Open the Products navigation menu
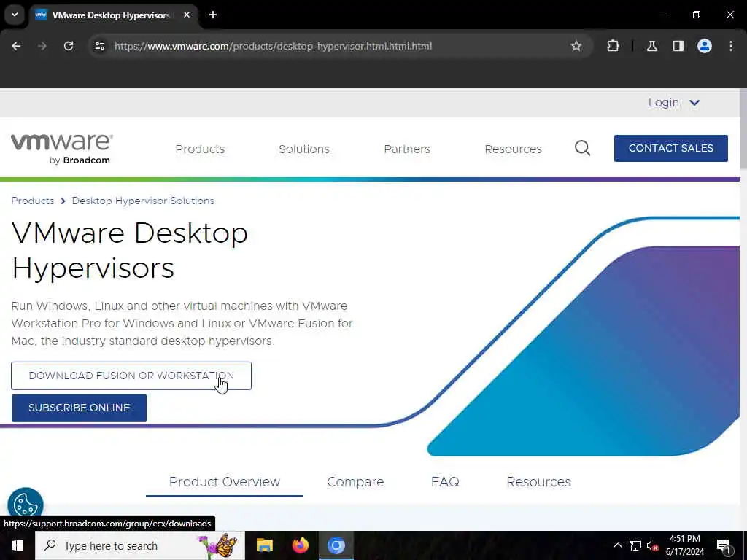Viewport: 747px width, 560px height. pos(200,149)
